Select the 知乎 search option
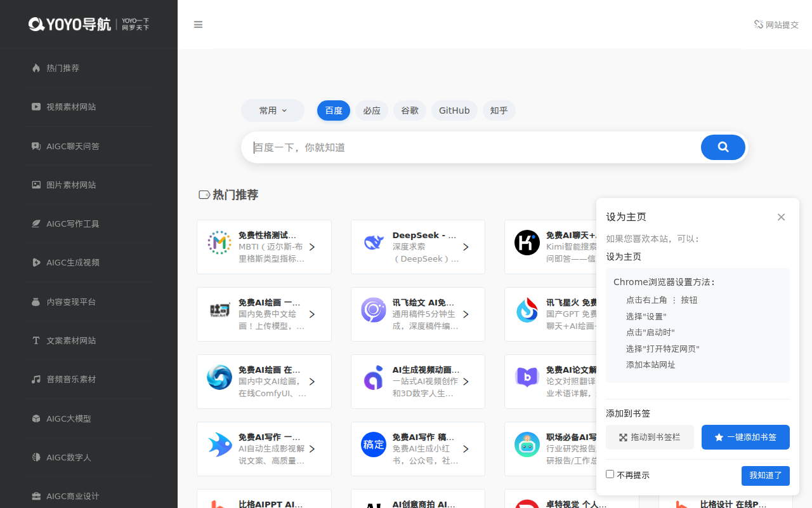 pos(499,110)
